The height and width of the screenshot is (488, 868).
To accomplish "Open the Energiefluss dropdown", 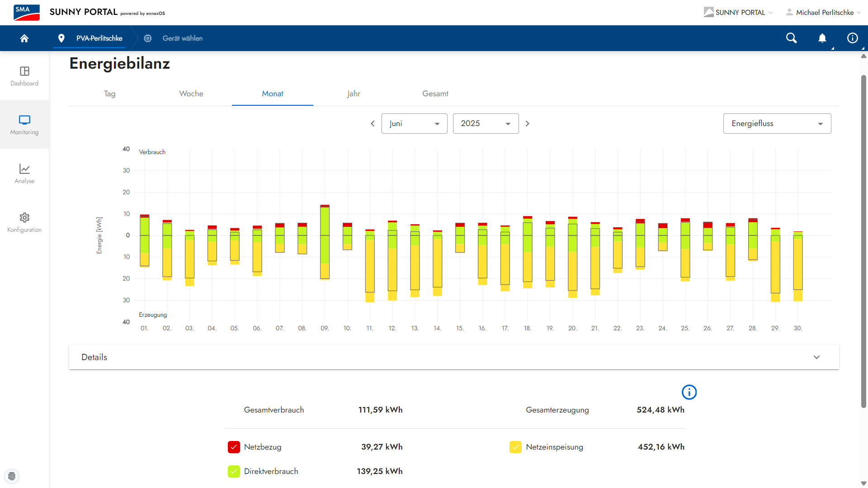I will 777,124.
